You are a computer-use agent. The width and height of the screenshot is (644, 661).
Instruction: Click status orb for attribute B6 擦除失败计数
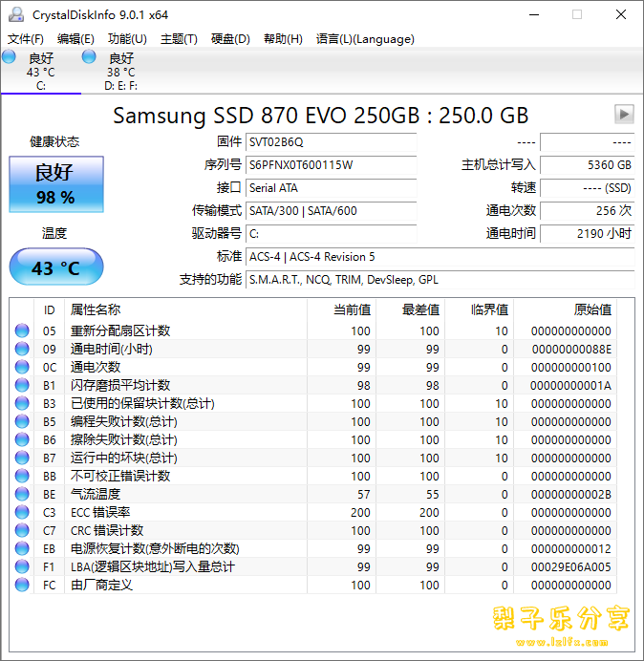pos(22,439)
